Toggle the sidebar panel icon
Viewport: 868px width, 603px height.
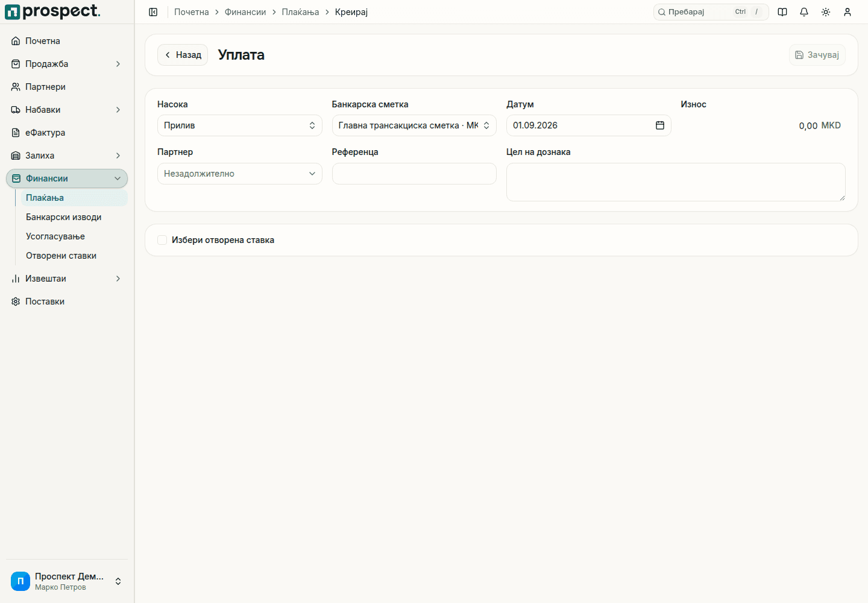153,12
